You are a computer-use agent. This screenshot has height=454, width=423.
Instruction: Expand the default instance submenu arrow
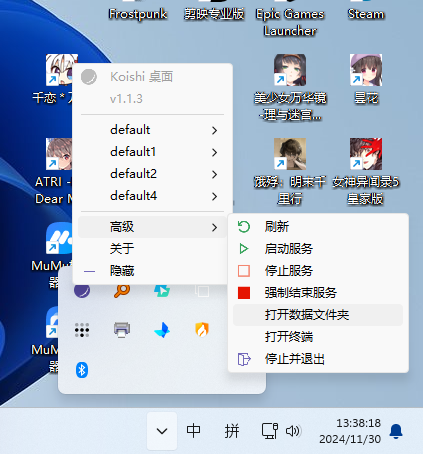click(214, 130)
